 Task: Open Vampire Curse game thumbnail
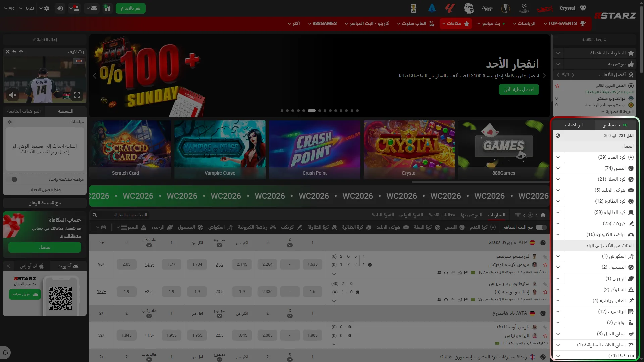[x=220, y=150]
